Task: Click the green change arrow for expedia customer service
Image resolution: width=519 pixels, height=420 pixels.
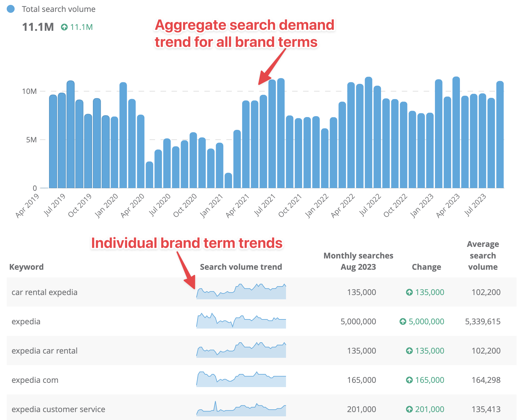Action: pyautogui.click(x=409, y=409)
